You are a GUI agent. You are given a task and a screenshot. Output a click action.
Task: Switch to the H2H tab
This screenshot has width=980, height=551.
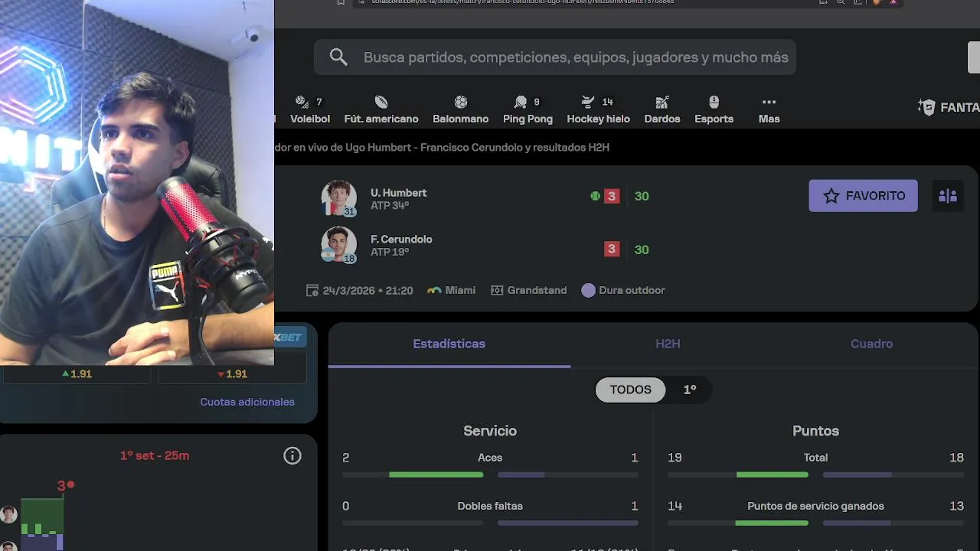coord(668,344)
